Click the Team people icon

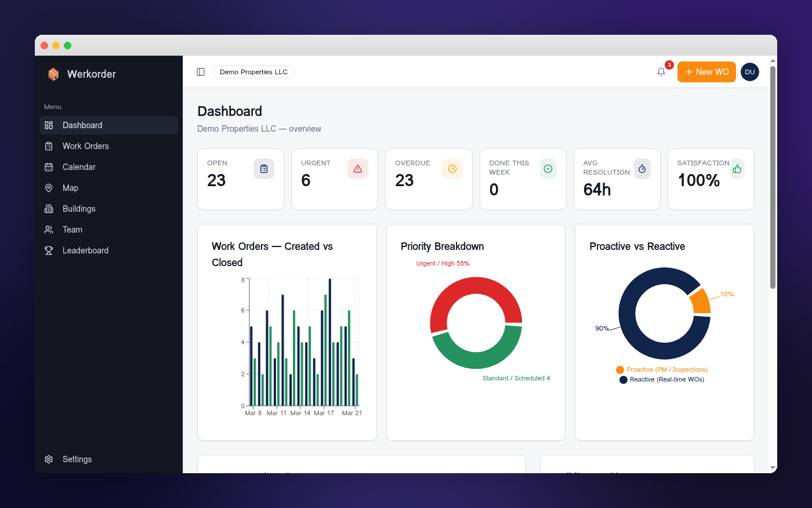pos(49,230)
